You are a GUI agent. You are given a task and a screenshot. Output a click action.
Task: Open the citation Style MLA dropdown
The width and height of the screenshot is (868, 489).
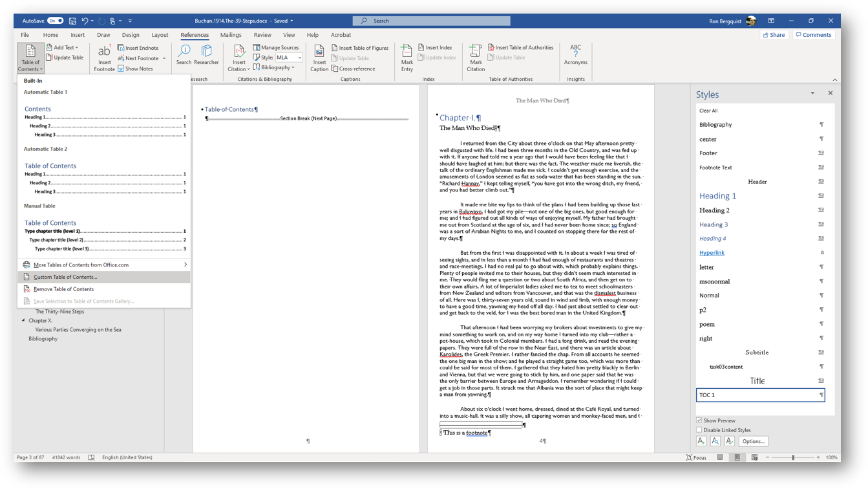299,58
